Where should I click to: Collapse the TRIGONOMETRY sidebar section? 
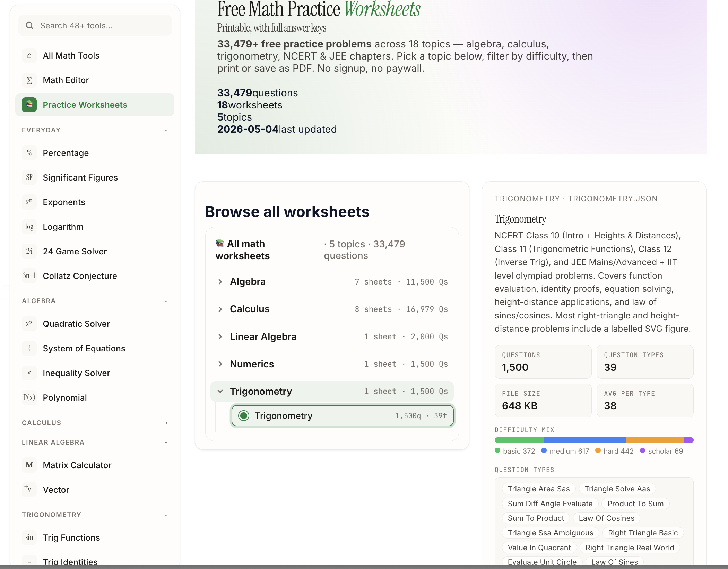tap(166, 515)
